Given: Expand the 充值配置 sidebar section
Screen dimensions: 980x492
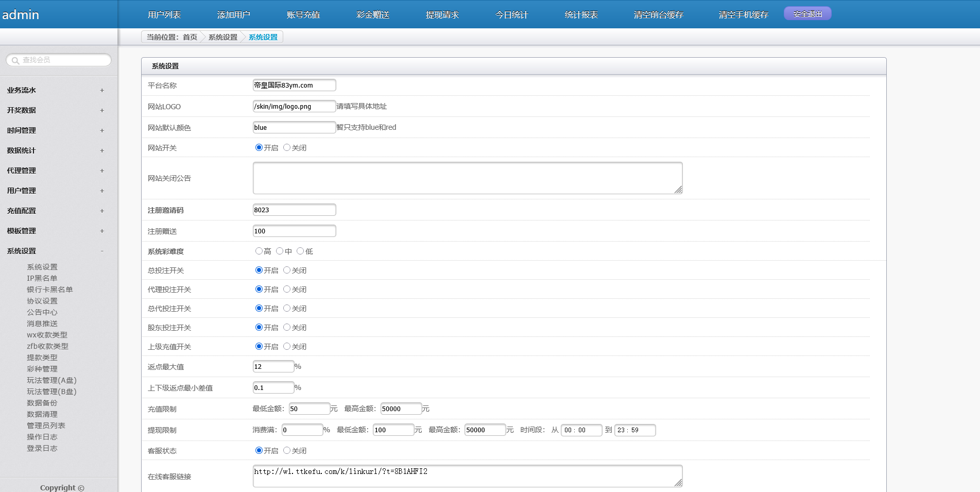Looking at the screenshot, I should point(55,211).
